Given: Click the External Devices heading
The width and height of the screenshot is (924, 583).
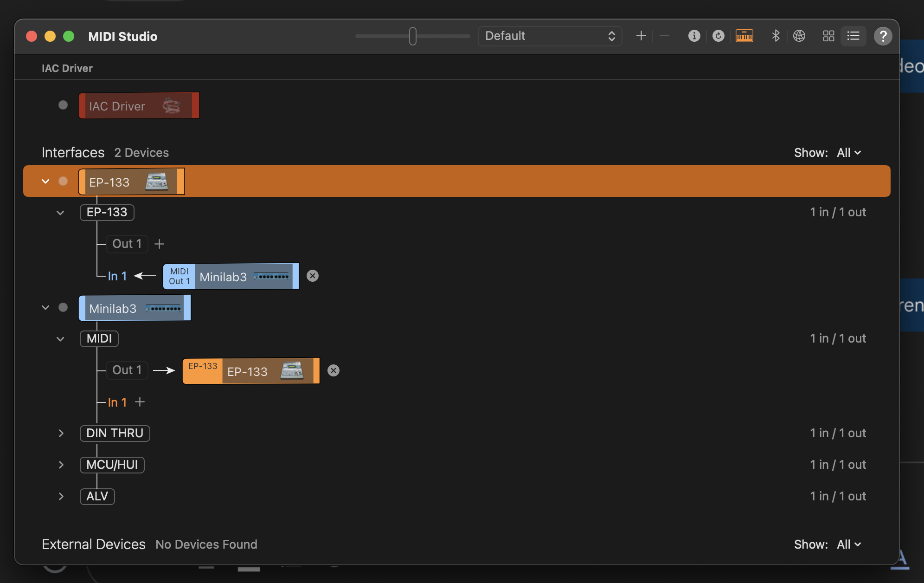Looking at the screenshot, I should pyautogui.click(x=94, y=544).
